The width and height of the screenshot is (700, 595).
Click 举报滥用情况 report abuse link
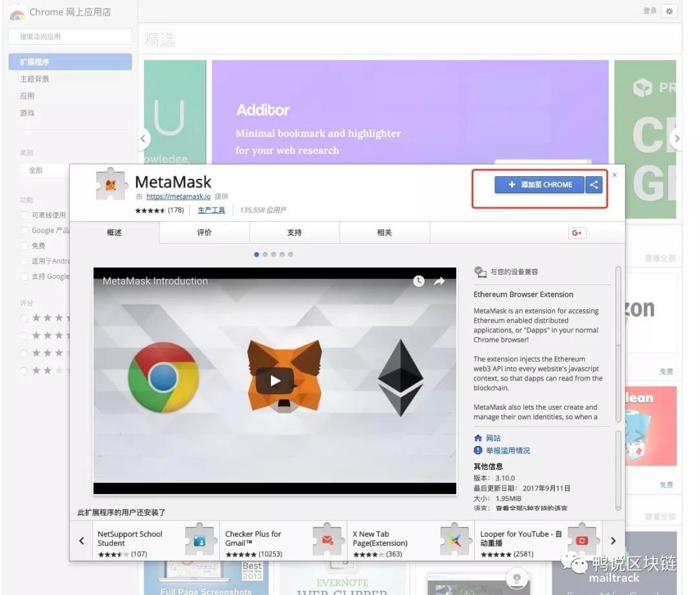507,450
